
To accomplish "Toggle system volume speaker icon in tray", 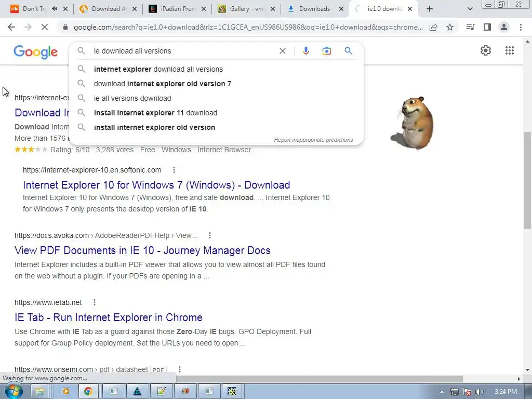I will (x=479, y=392).
